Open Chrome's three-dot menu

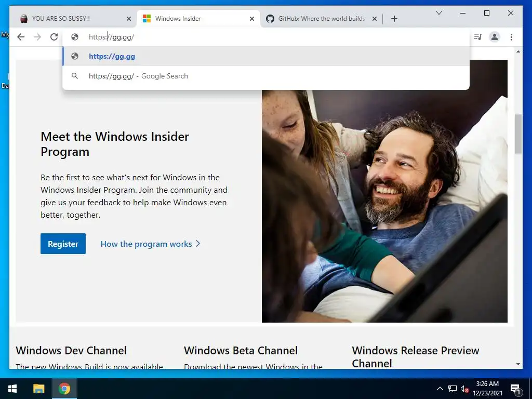coord(511,37)
